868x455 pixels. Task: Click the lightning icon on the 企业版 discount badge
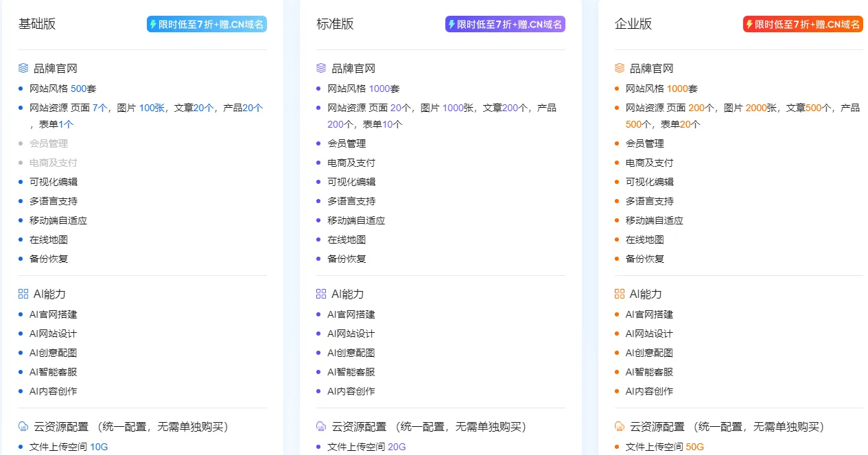[749, 23]
